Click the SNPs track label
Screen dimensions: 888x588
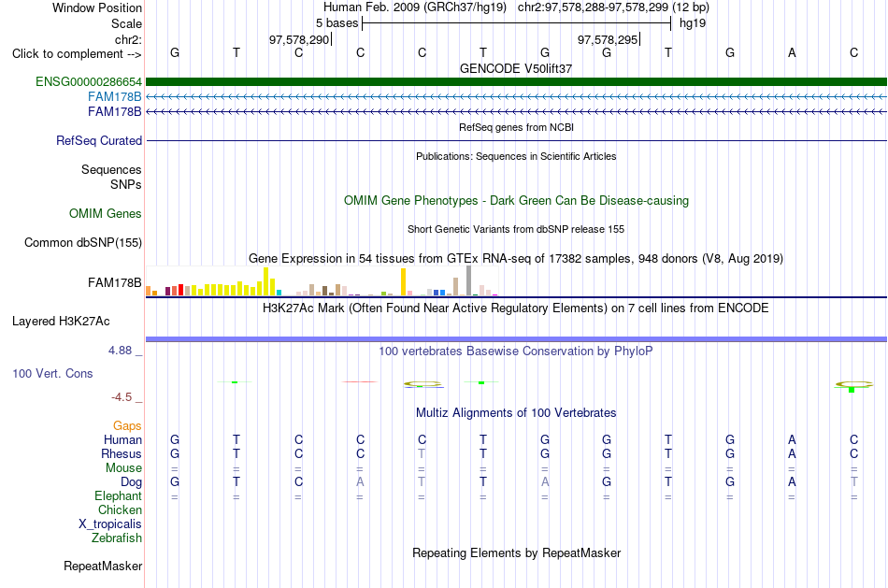pyautogui.click(x=126, y=184)
